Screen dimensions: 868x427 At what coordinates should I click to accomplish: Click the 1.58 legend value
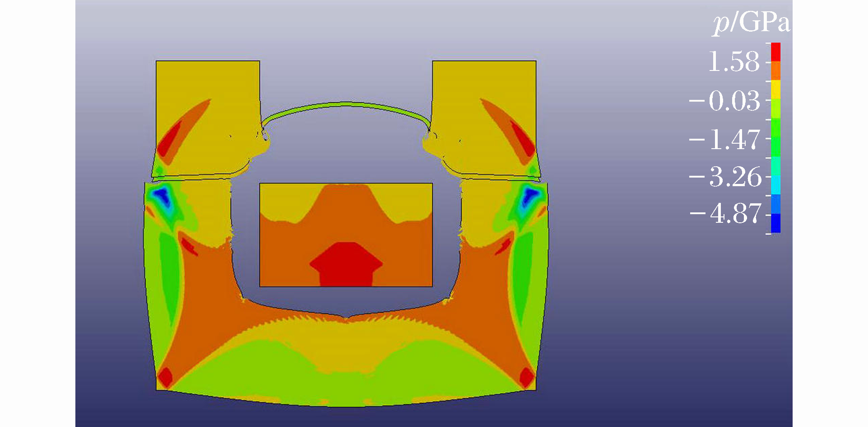tap(734, 61)
